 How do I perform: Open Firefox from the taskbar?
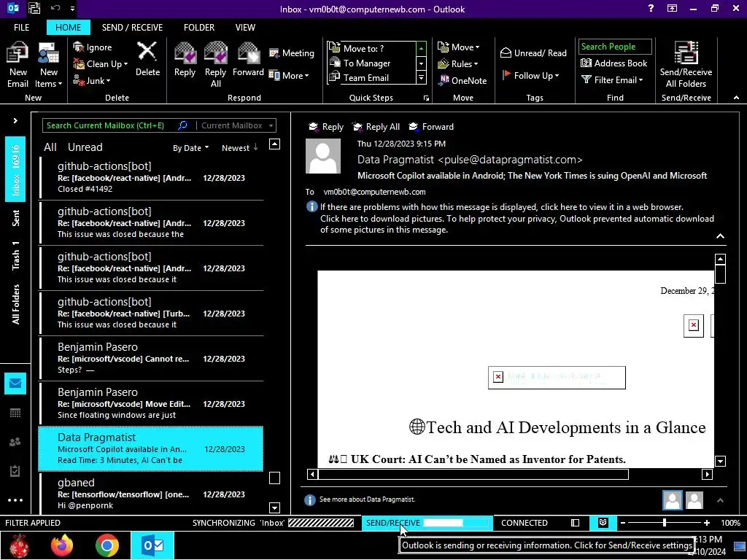(62, 545)
